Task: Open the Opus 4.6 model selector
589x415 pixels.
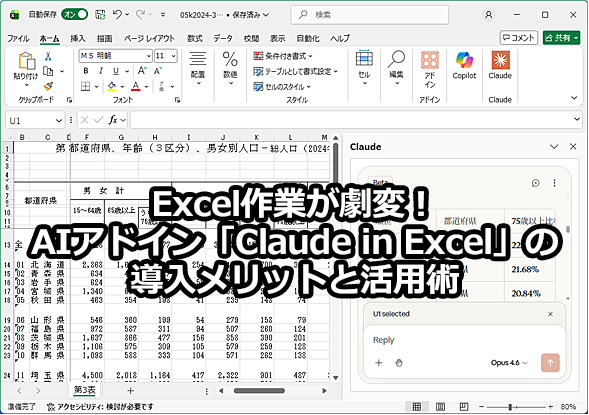Action: [509, 363]
